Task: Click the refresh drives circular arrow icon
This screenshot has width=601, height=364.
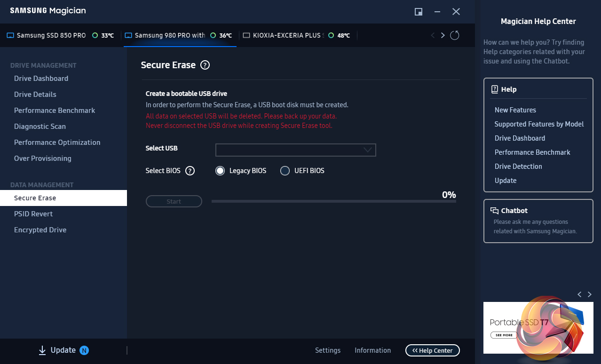Action: point(454,35)
